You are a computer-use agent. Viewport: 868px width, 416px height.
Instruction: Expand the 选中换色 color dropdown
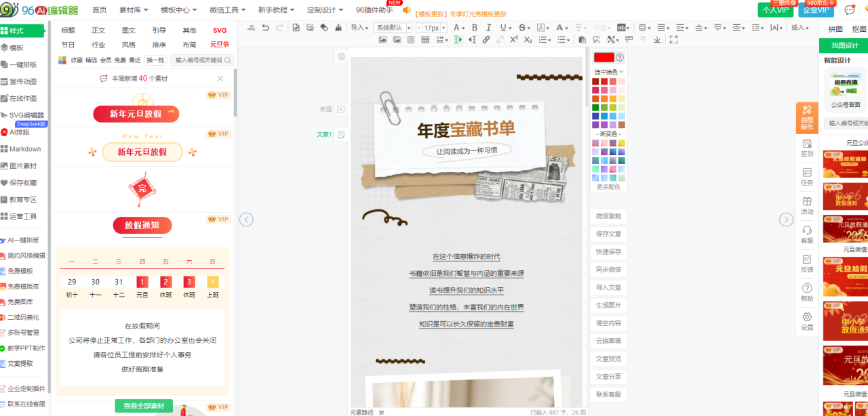tap(609, 72)
